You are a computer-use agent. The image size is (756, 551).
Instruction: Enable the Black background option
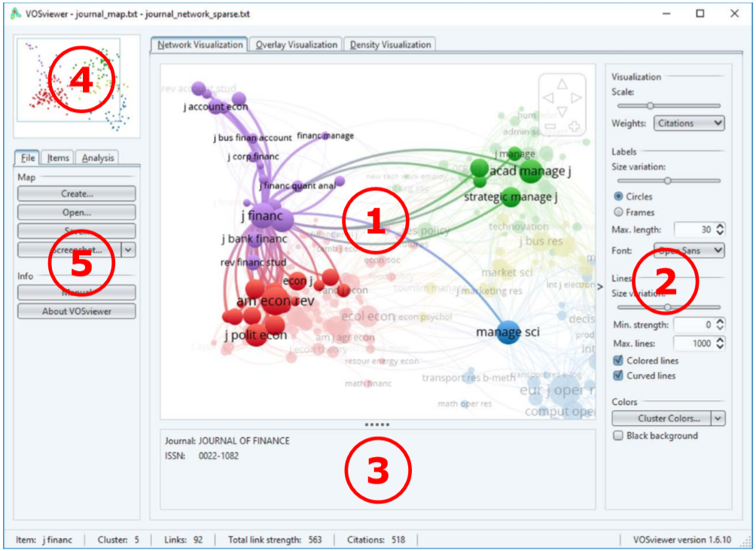tap(619, 436)
